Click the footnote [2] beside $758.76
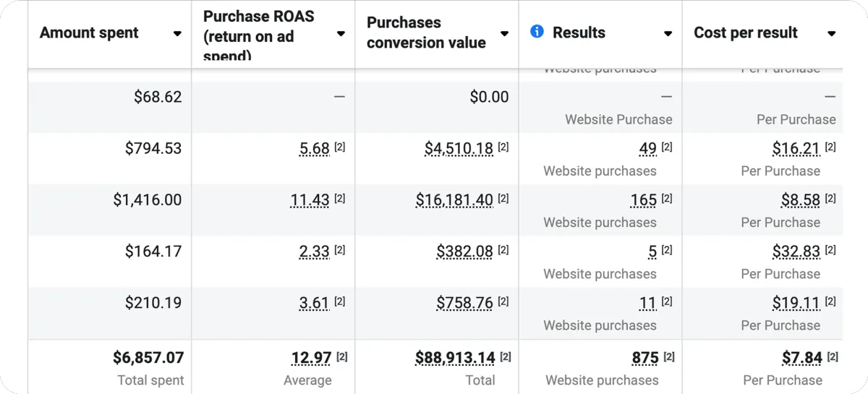 (503, 301)
